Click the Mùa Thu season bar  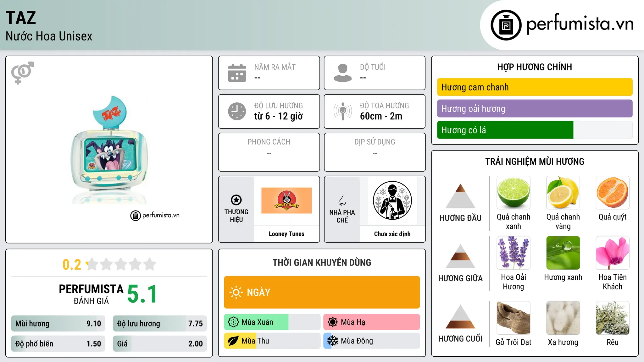coord(272,341)
